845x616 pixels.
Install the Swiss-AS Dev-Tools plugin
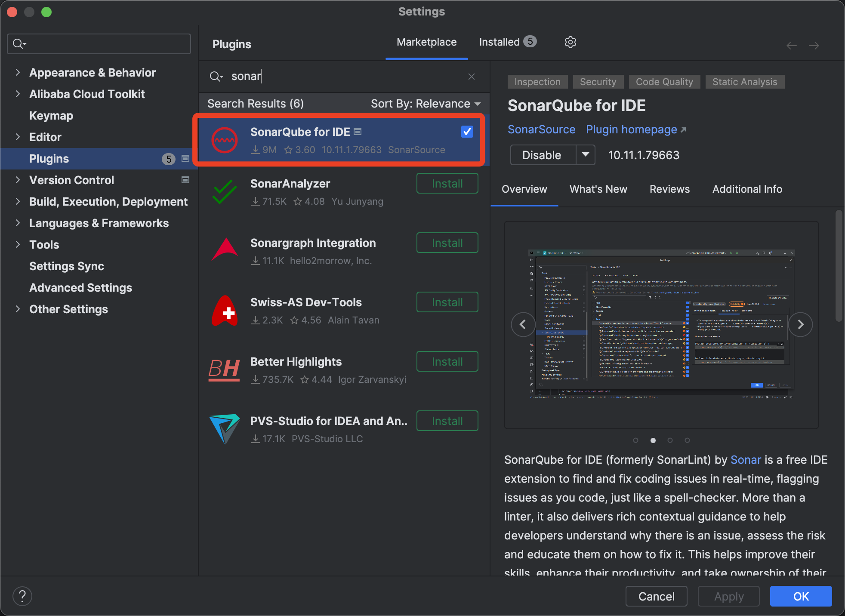point(447,302)
